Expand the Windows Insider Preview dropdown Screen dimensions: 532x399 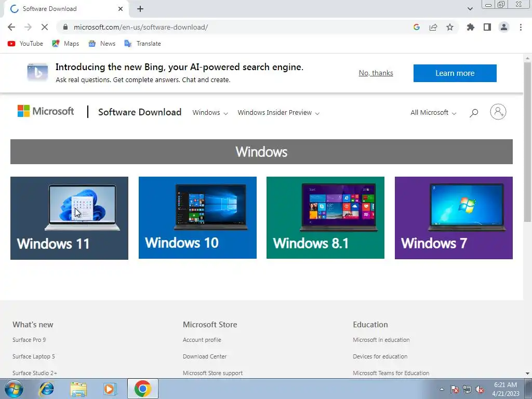[x=278, y=113]
